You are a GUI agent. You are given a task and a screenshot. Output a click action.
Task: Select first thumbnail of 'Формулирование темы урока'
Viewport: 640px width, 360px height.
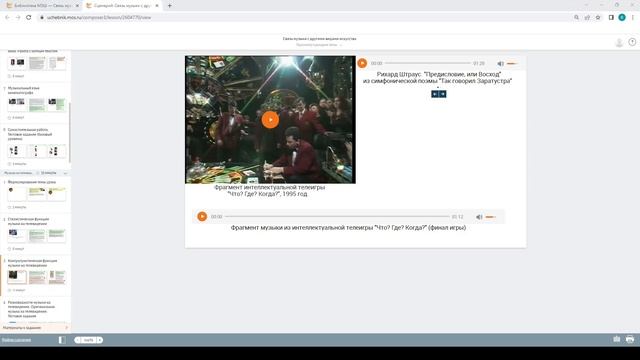click(17, 194)
